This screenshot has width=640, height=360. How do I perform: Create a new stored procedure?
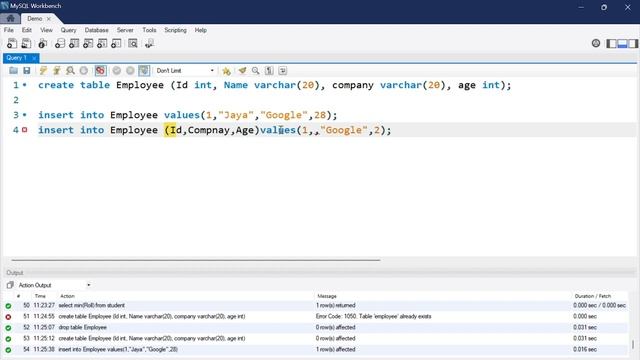click(102, 43)
